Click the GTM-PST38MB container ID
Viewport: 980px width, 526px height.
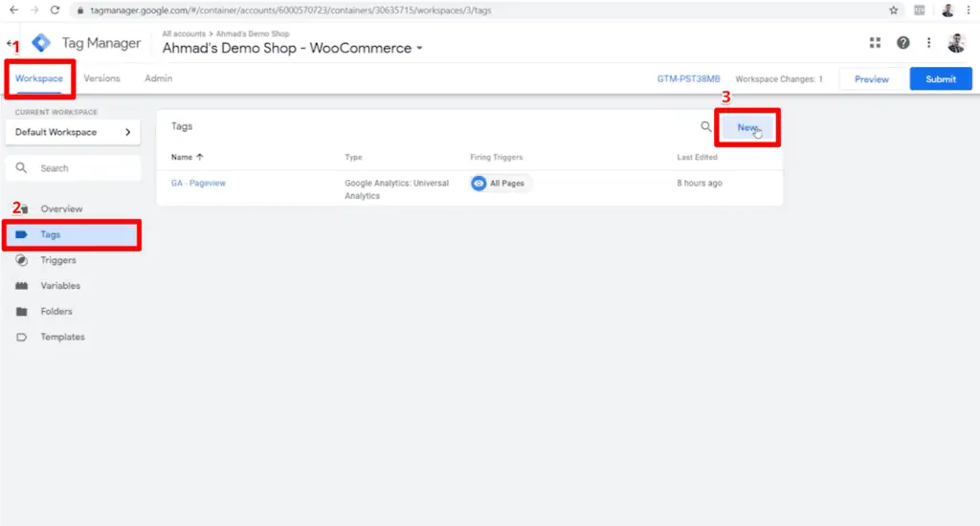point(688,78)
